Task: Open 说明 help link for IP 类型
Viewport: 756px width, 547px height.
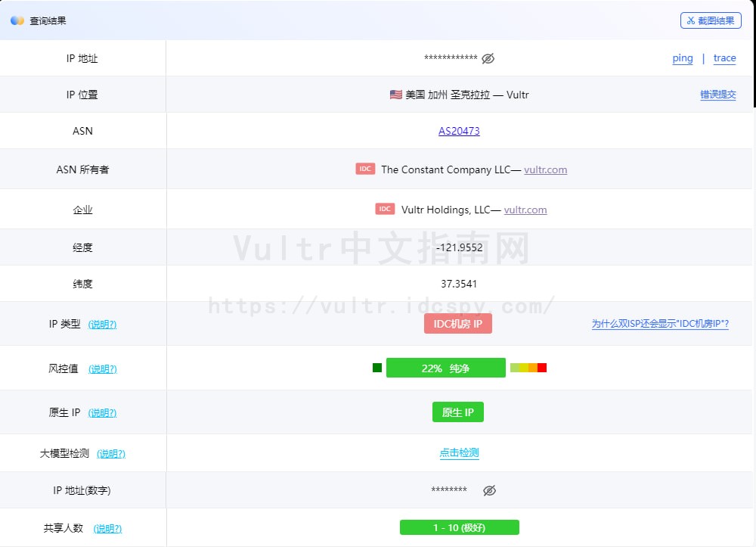Action: tap(102, 325)
